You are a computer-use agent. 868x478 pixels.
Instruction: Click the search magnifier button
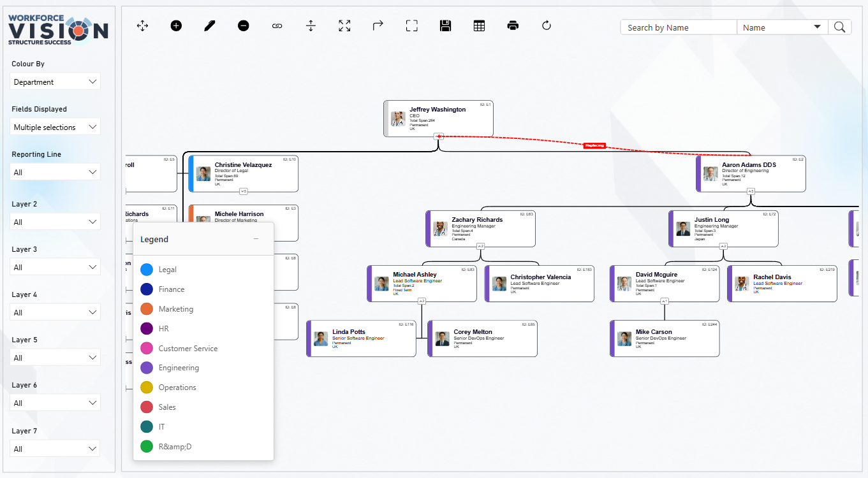840,27
